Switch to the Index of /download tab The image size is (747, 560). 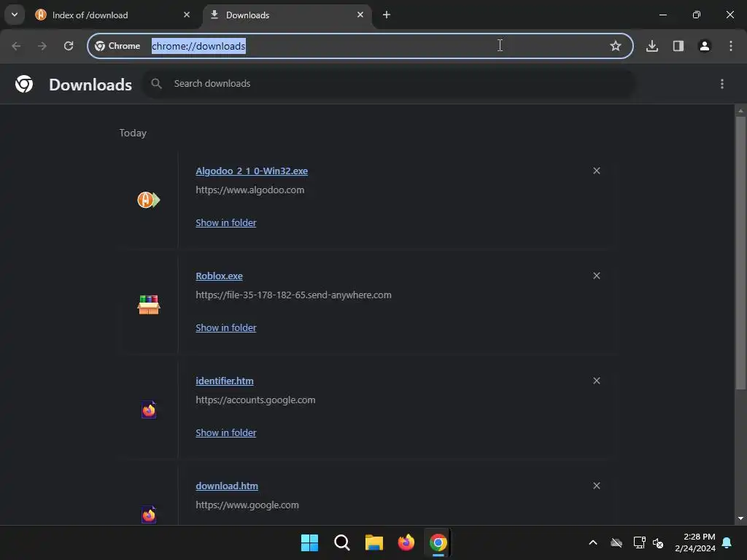[x=113, y=15]
